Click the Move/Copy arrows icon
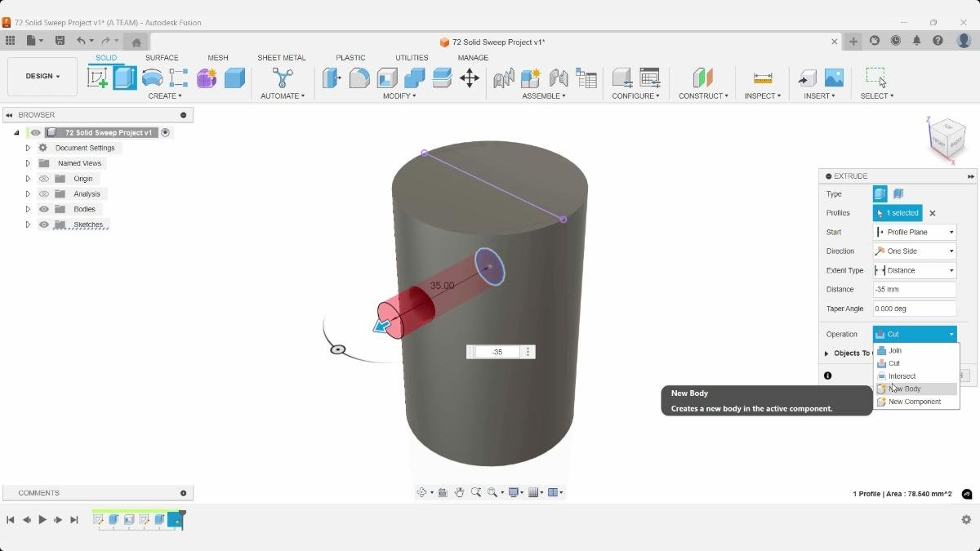 [x=470, y=78]
